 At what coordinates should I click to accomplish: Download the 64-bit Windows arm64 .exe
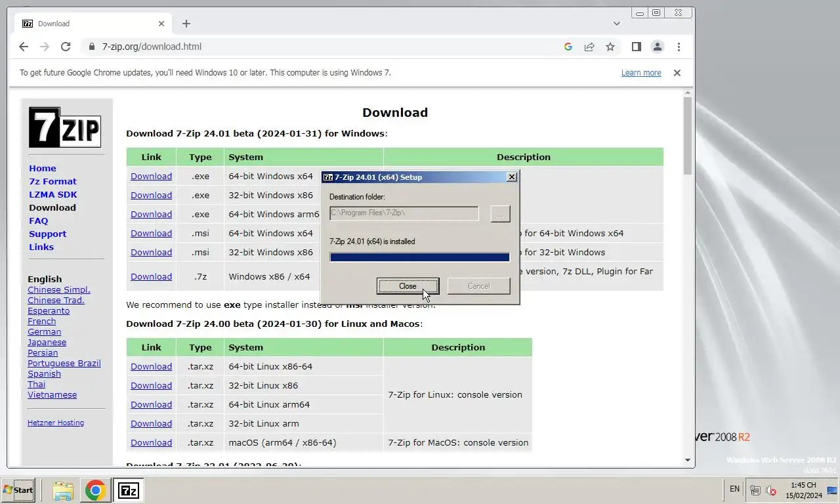(151, 215)
